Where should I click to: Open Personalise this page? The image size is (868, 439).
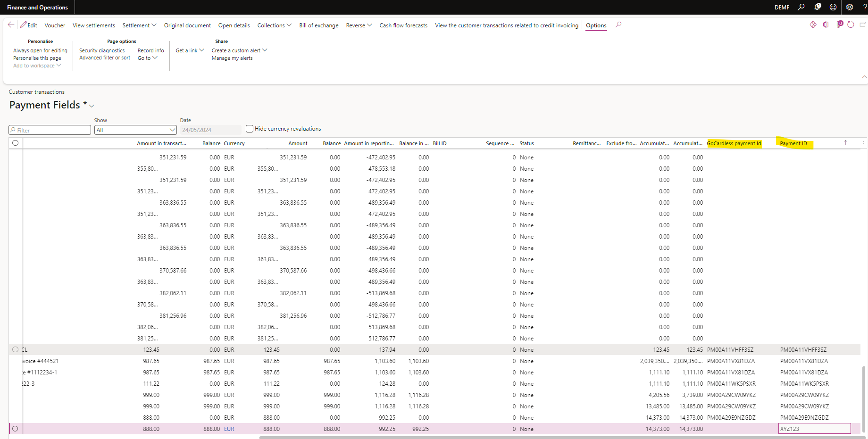tap(37, 58)
